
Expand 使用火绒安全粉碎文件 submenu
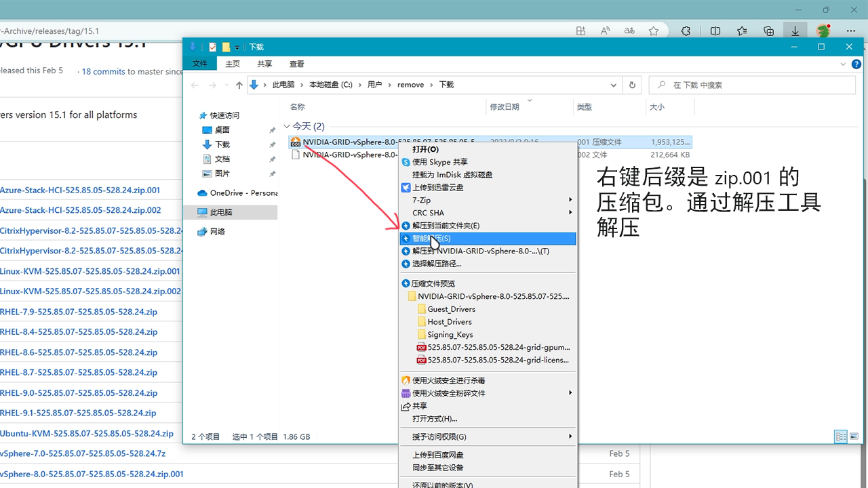click(488, 393)
